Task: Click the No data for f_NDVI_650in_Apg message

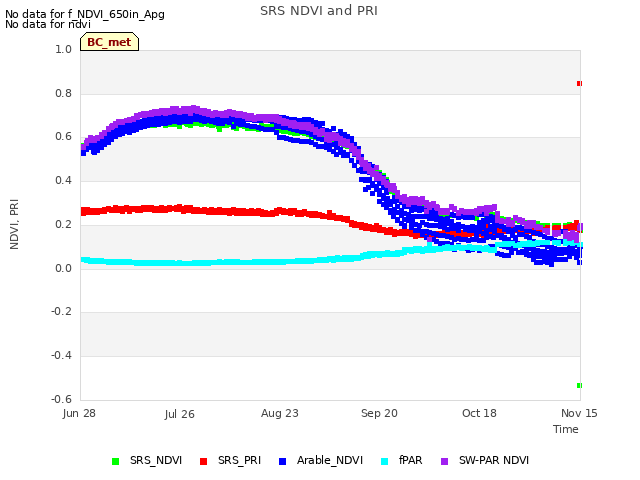Action: tap(85, 14)
